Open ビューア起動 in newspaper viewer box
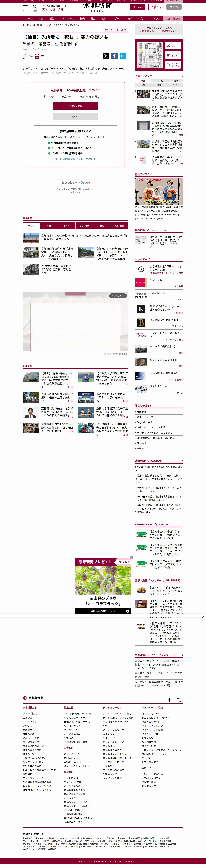The width and height of the screenshot is (206, 868). click(x=173, y=45)
